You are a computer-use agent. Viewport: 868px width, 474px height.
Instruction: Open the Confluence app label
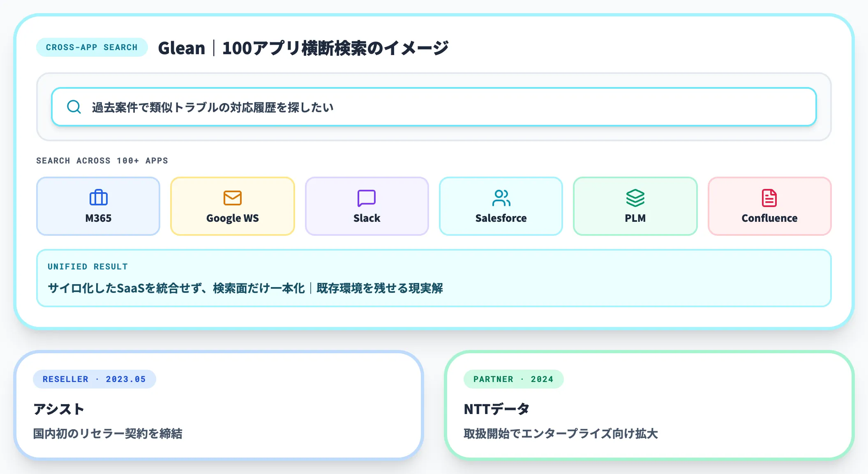769,218
